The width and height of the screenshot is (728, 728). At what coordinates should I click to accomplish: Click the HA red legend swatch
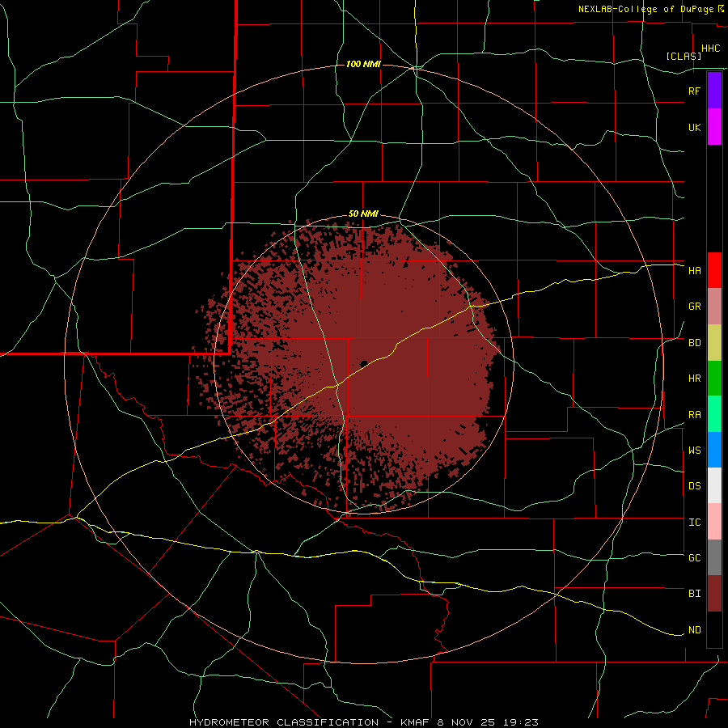(714, 270)
